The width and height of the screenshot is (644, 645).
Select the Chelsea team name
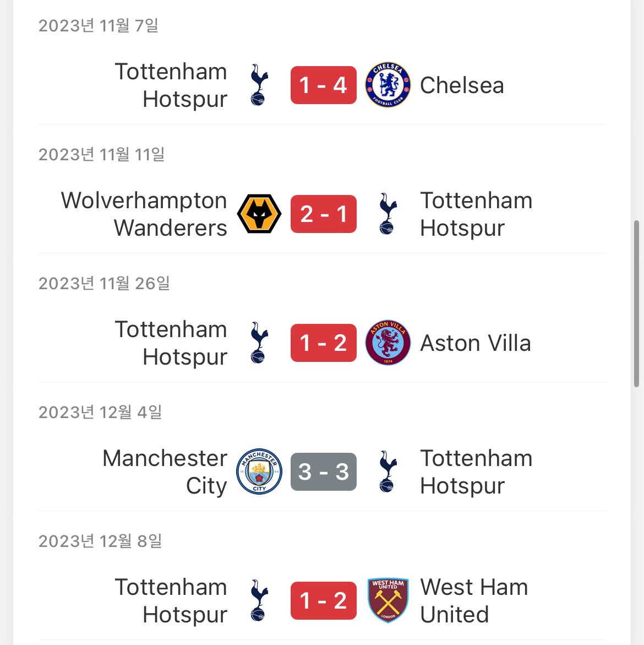(x=462, y=85)
